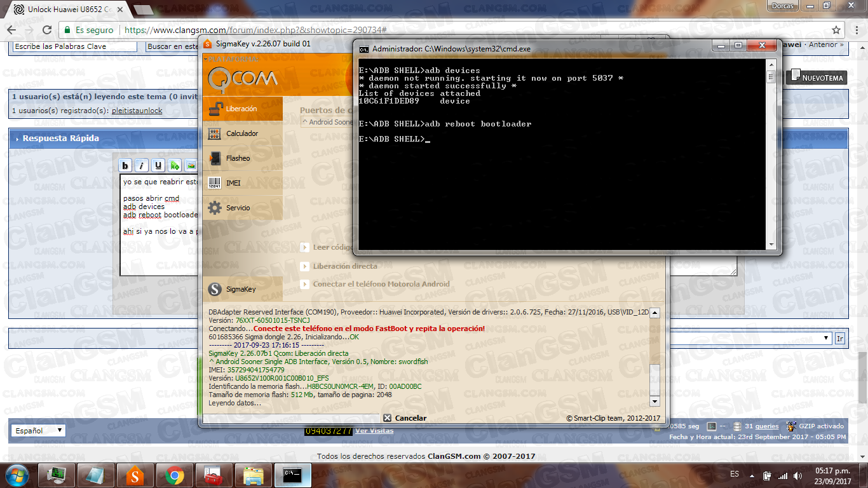
Task: Open the Liberación section in SigmaKey
Action: point(242,109)
